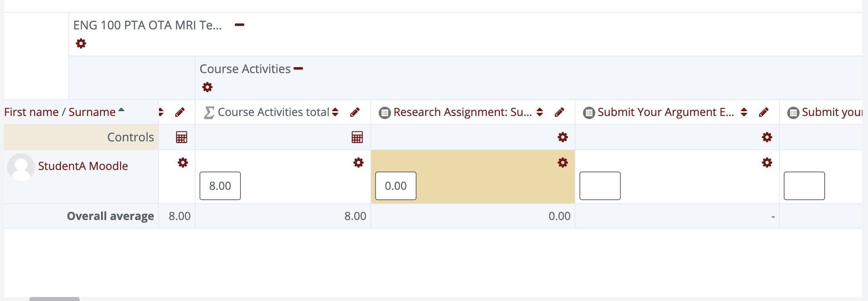Toggle sorting on the Research Assignment column

[539, 112]
